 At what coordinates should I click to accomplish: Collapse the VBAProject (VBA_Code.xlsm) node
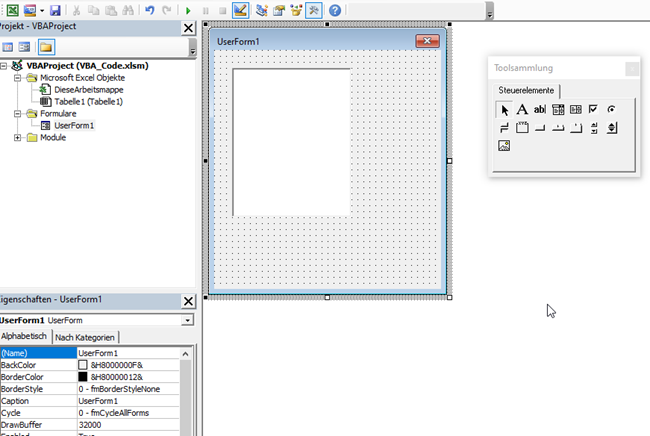tap(4, 65)
